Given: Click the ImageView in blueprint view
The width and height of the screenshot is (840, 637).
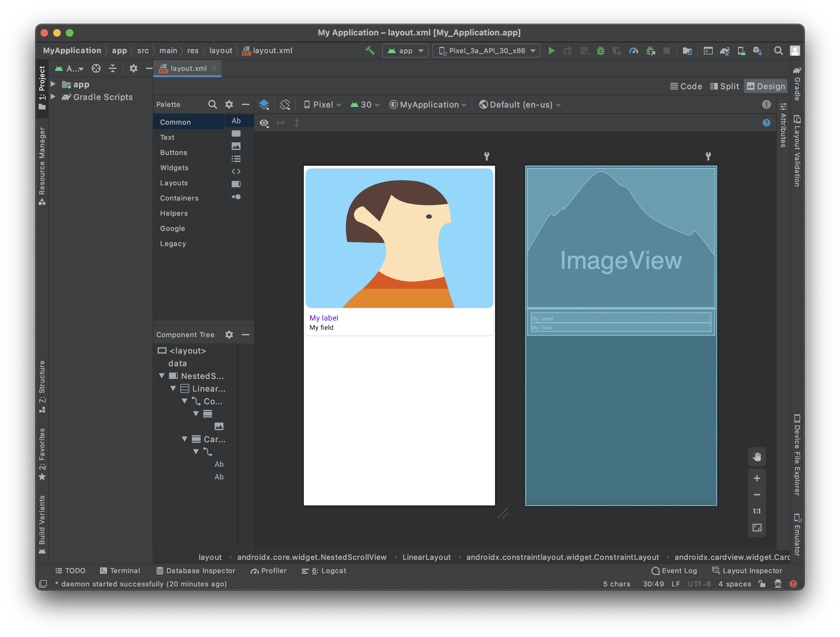Looking at the screenshot, I should tap(621, 237).
